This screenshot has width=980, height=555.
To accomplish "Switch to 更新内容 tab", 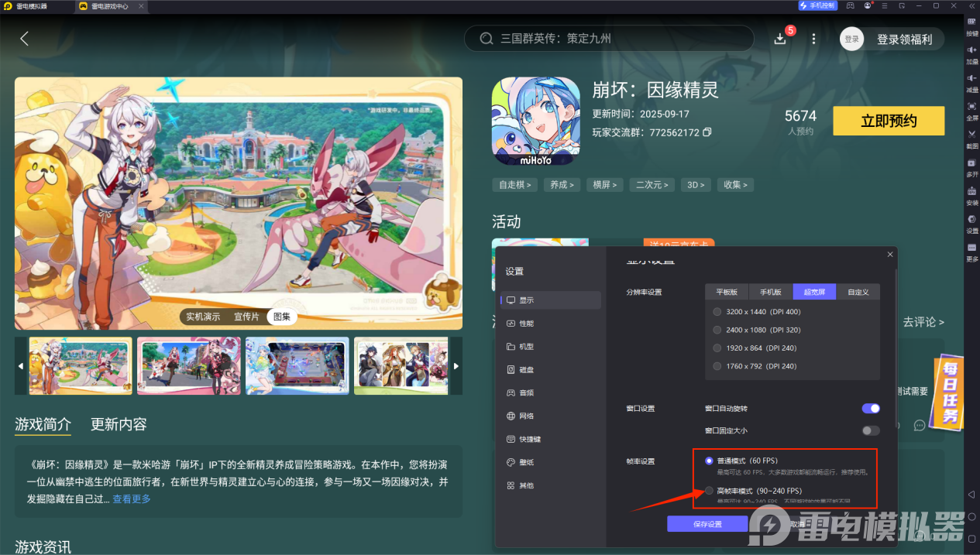I will click(119, 424).
